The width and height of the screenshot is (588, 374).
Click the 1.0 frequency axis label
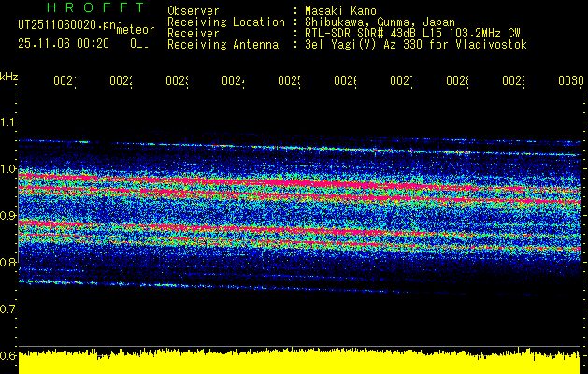pyautogui.click(x=7, y=169)
